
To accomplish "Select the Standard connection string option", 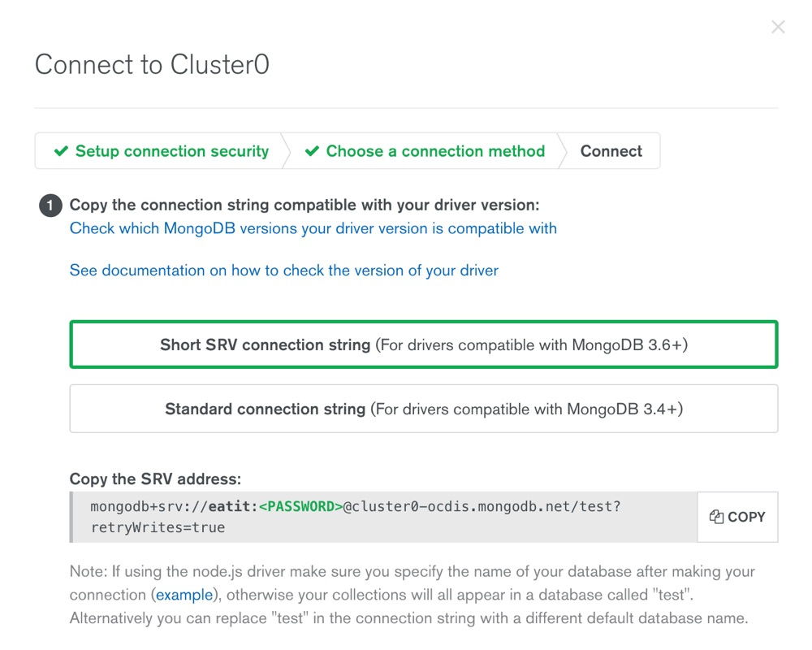I will coord(424,409).
